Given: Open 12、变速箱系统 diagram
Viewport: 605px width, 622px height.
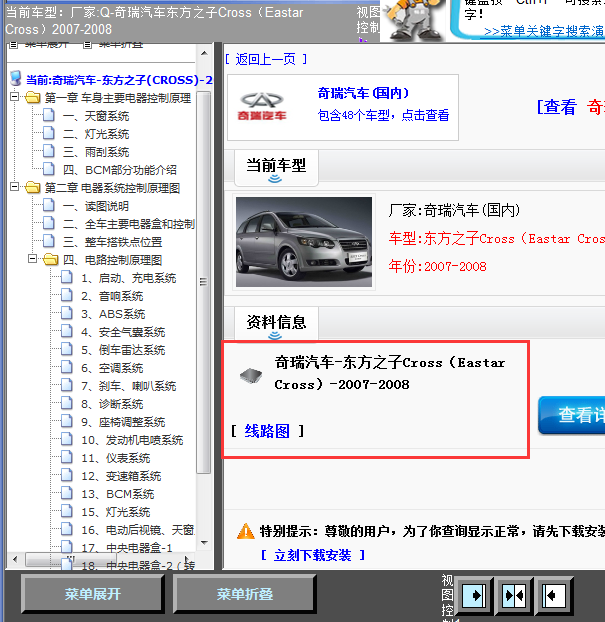Looking at the screenshot, I should [121, 476].
